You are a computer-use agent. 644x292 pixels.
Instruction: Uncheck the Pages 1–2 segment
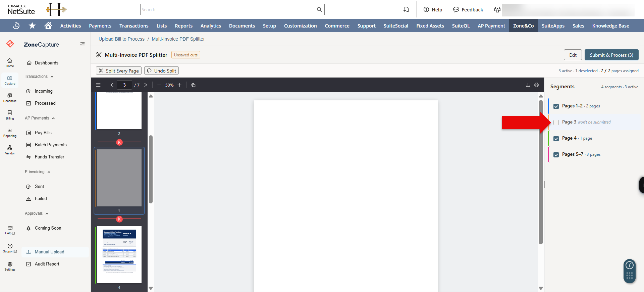pos(556,106)
